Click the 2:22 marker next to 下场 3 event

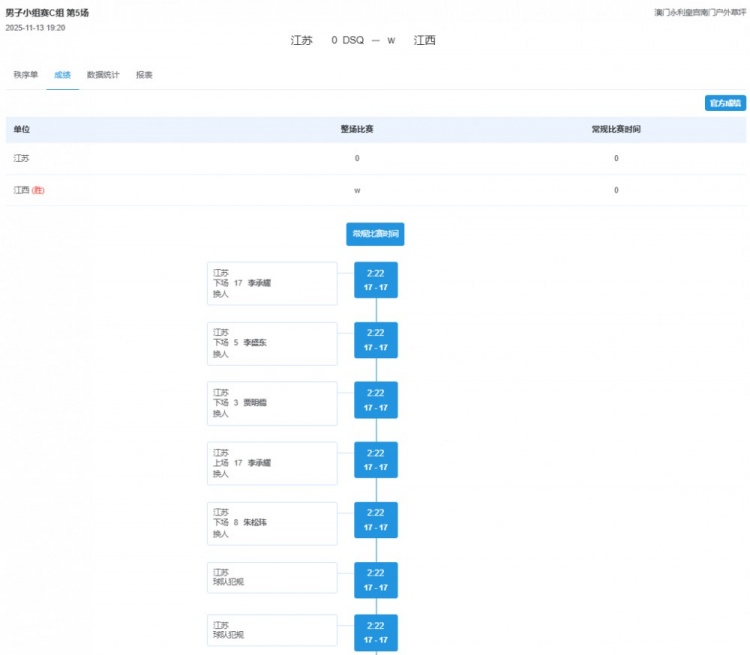376,400
